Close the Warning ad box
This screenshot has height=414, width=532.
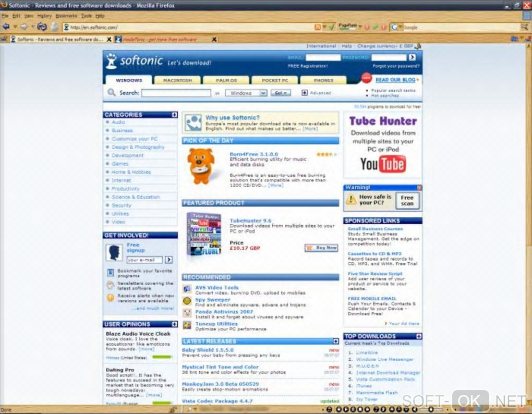point(419,188)
